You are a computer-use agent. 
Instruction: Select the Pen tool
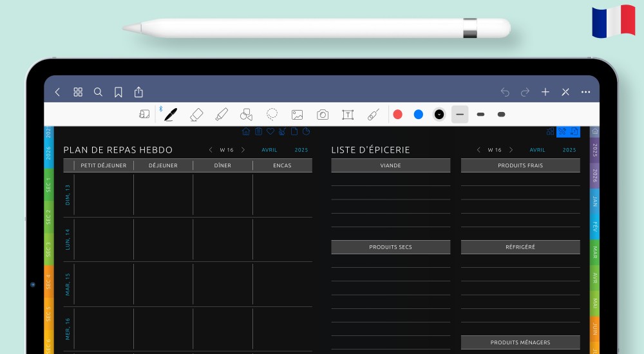171,115
